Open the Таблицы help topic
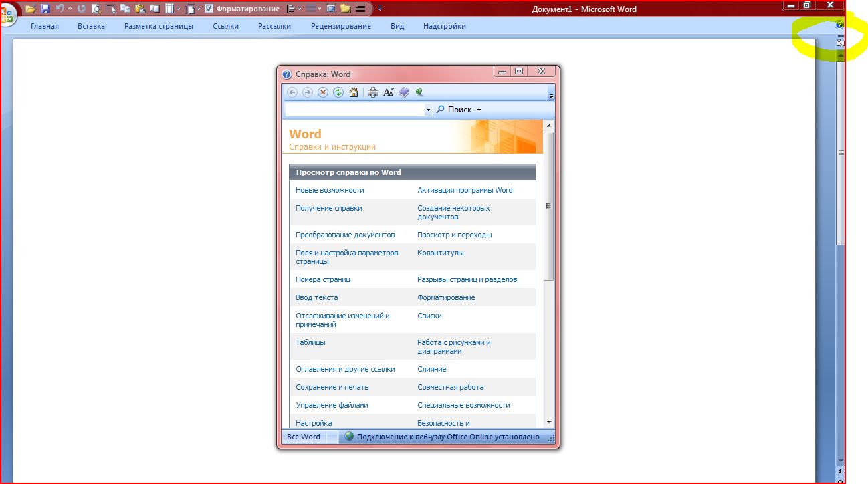Image resolution: width=868 pixels, height=484 pixels. [x=310, y=342]
